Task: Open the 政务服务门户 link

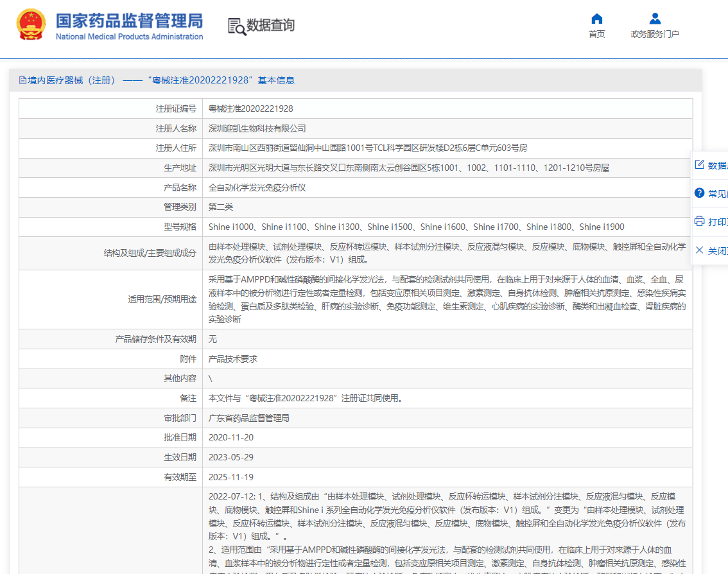Action: coord(655,34)
